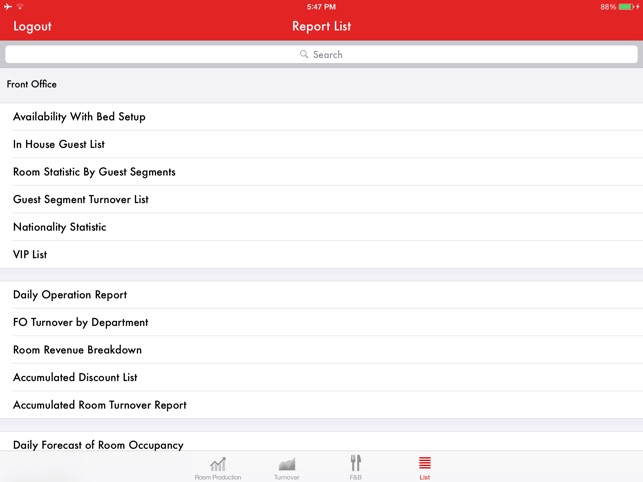Open the Room Production chart tab icon
This screenshot has width=643, height=482.
tap(218, 464)
